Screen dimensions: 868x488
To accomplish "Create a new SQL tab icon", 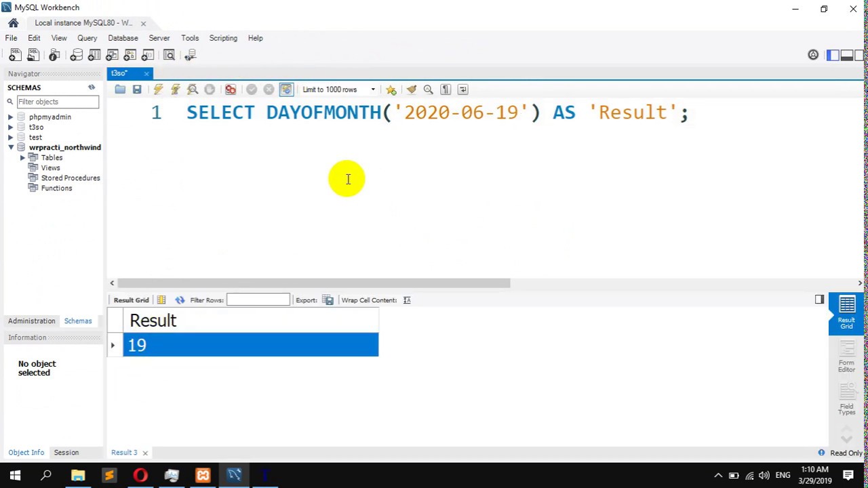I will click(x=14, y=55).
